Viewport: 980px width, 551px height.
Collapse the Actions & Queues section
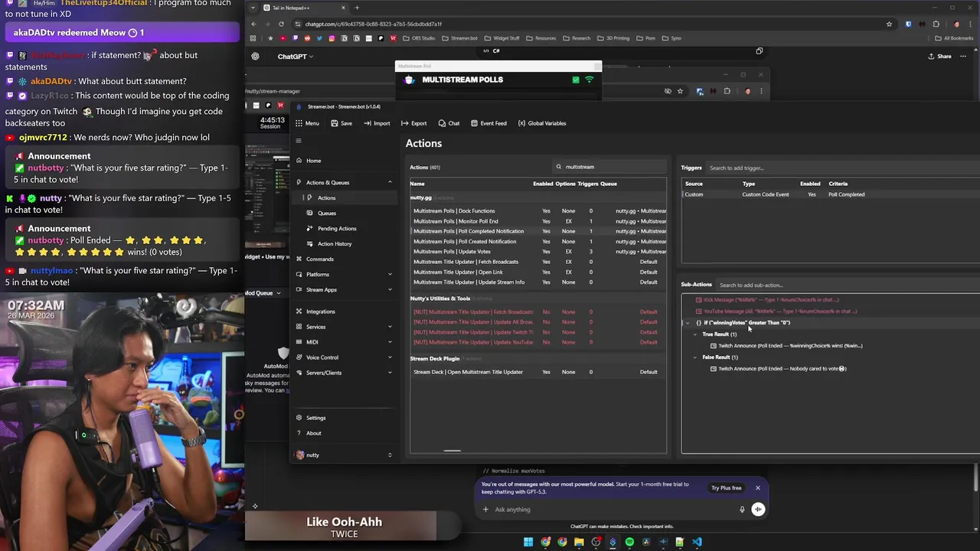point(390,182)
